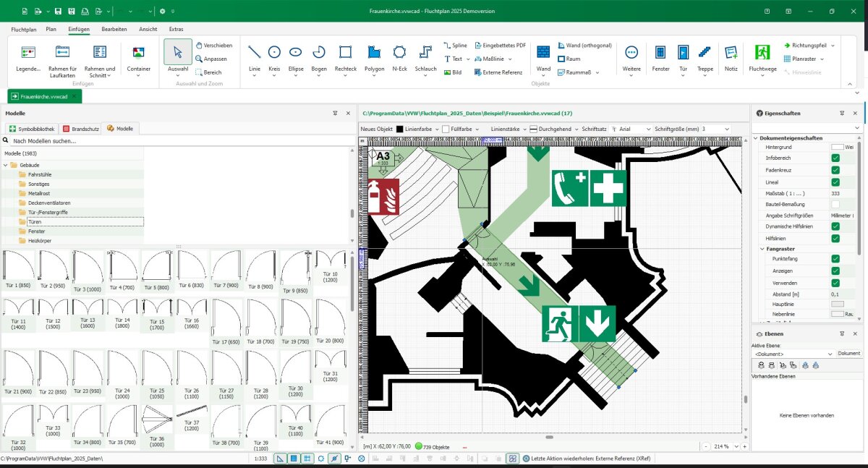
Task: Add a Notiz note object
Action: [x=731, y=58]
